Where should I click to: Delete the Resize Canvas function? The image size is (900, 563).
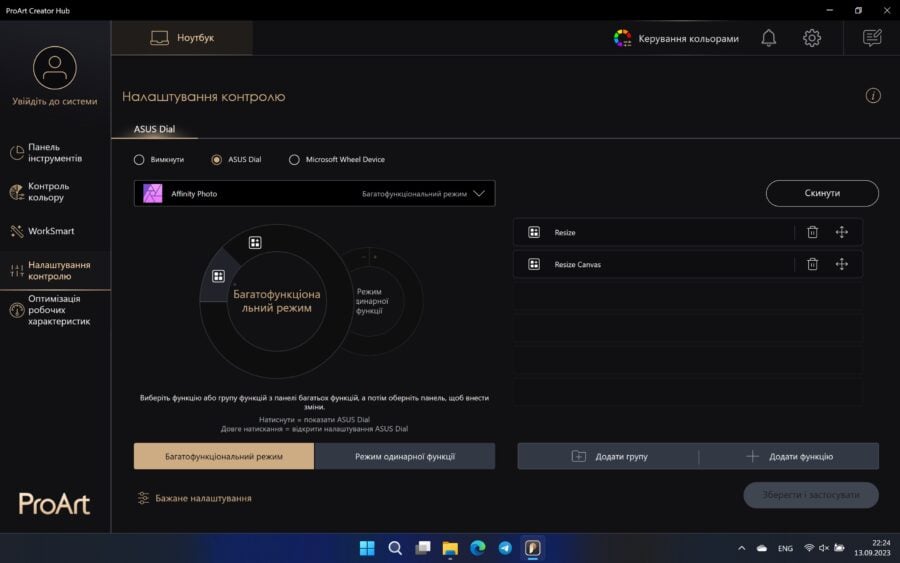pyautogui.click(x=812, y=264)
